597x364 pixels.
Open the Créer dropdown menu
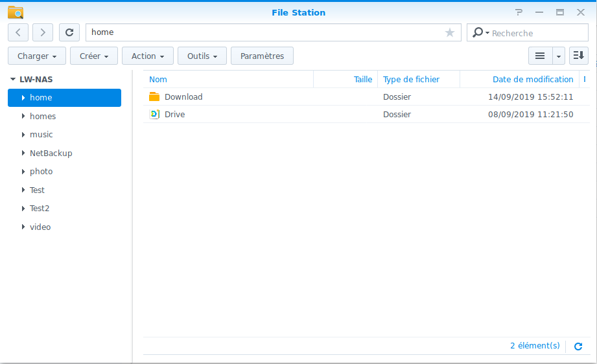point(94,56)
